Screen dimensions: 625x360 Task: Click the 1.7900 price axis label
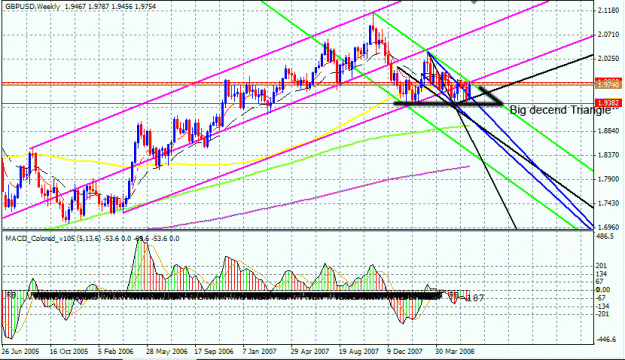608,179
